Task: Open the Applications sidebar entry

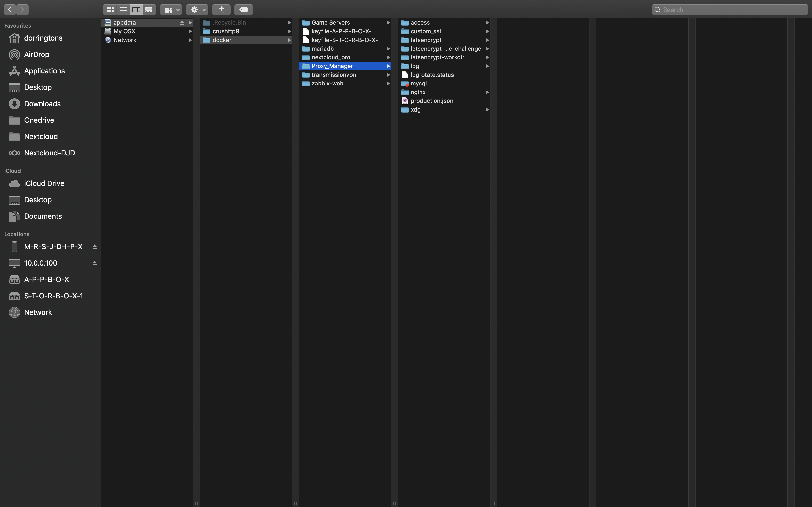Action: 45,71
